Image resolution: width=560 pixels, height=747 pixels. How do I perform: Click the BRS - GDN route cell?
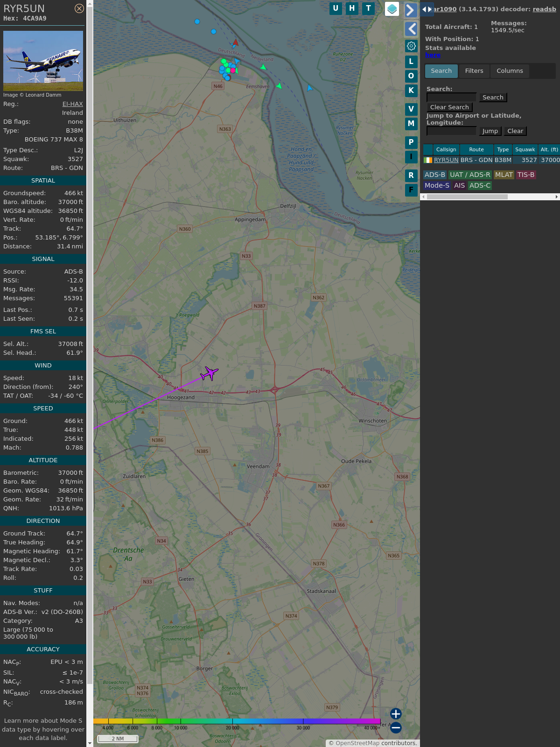476,160
